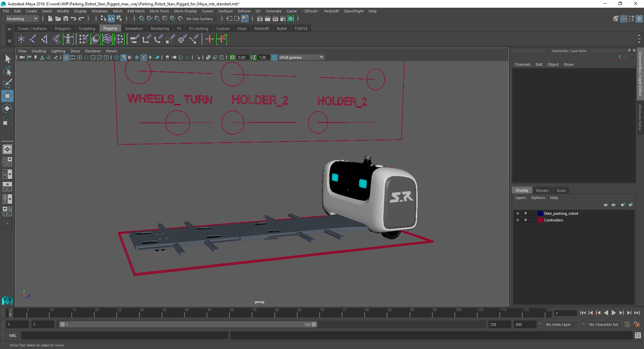Switch to the Animation shelf tab
Screen dimensions: 644x349
tap(134, 29)
